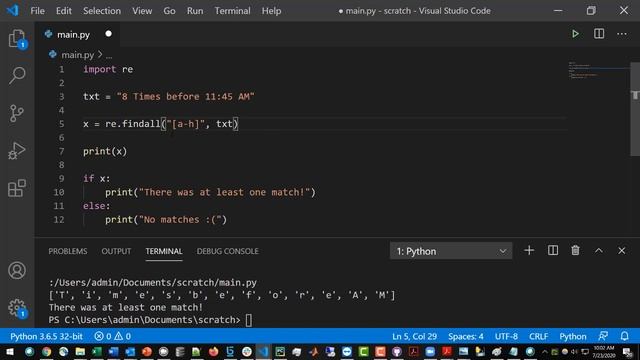Launch Google Chrome from taskbar
The image size is (640, 360).
[47, 352]
